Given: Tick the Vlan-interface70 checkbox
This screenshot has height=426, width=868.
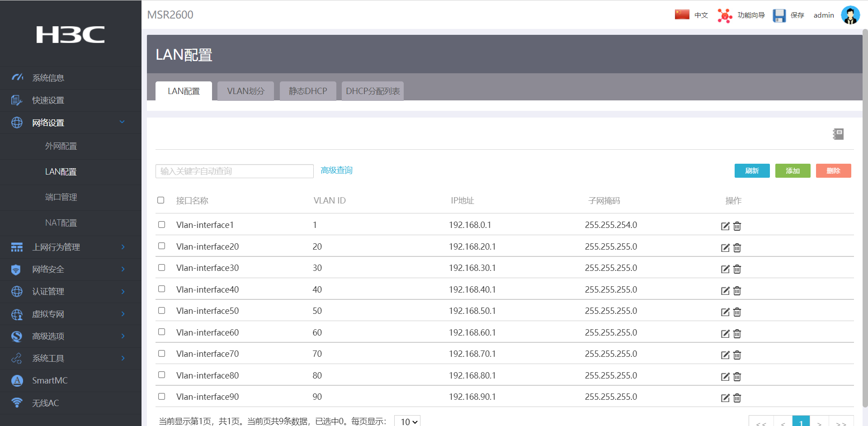Looking at the screenshot, I should coord(161,353).
